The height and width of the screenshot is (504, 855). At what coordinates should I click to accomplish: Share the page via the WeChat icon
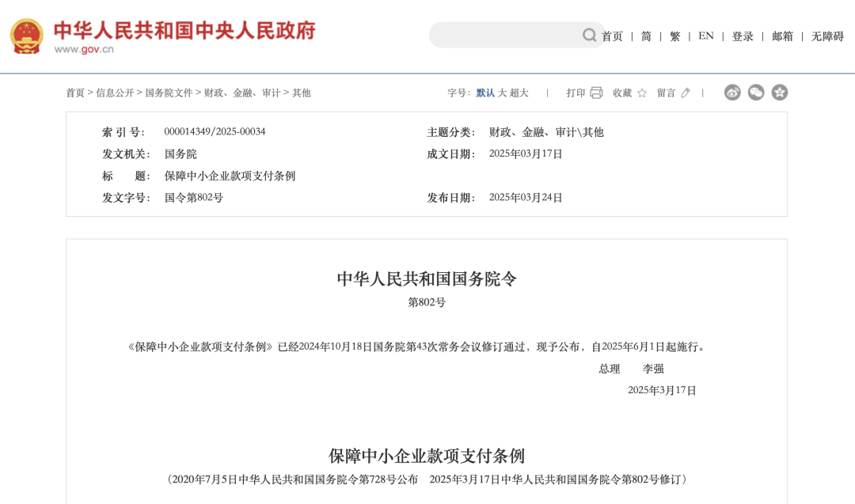(x=756, y=92)
